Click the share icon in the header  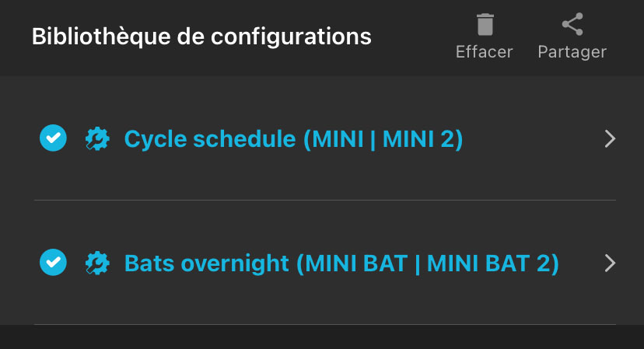pyautogui.click(x=572, y=24)
